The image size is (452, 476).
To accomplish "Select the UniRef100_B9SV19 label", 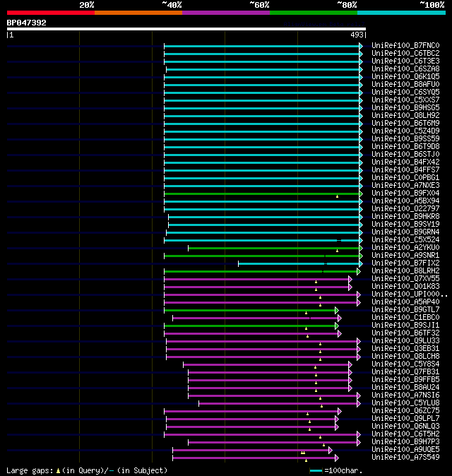I will 405,225.
